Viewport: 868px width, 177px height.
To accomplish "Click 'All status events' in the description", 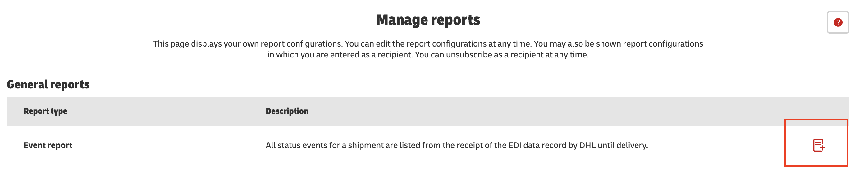I will 296,145.
